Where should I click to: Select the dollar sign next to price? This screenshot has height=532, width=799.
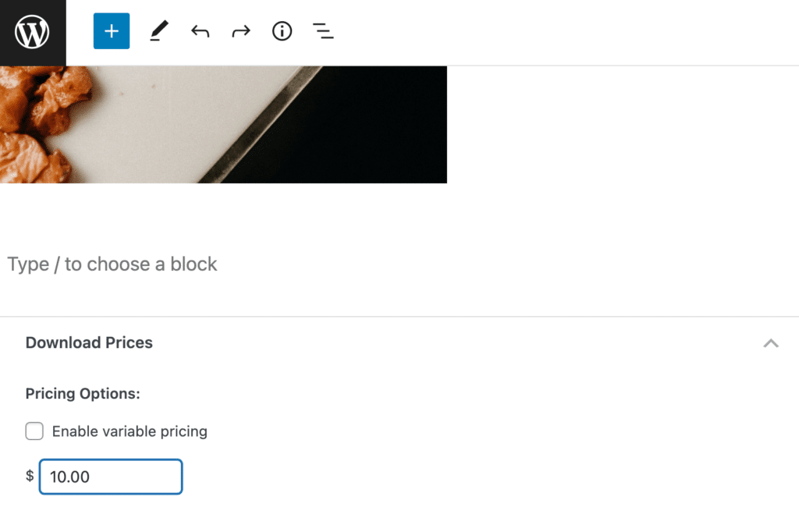click(x=29, y=477)
